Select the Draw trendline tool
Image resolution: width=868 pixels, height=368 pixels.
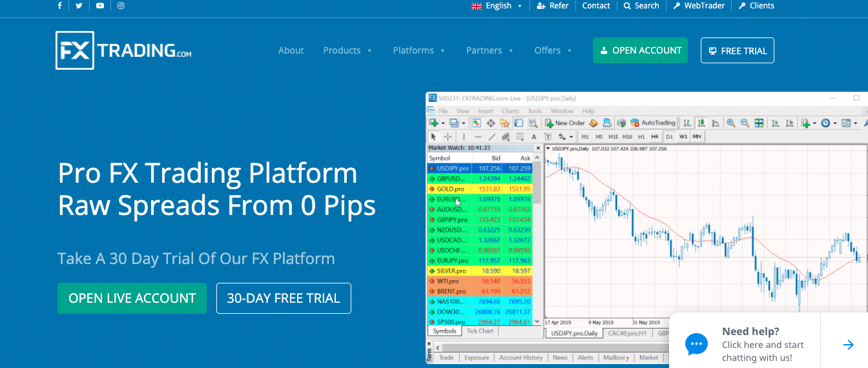pos(492,136)
